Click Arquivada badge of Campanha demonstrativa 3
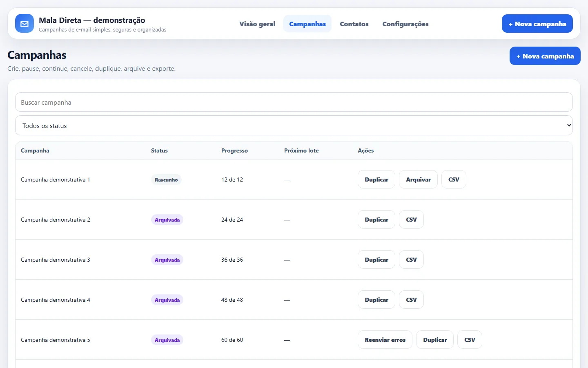588x368 pixels. coord(167,260)
